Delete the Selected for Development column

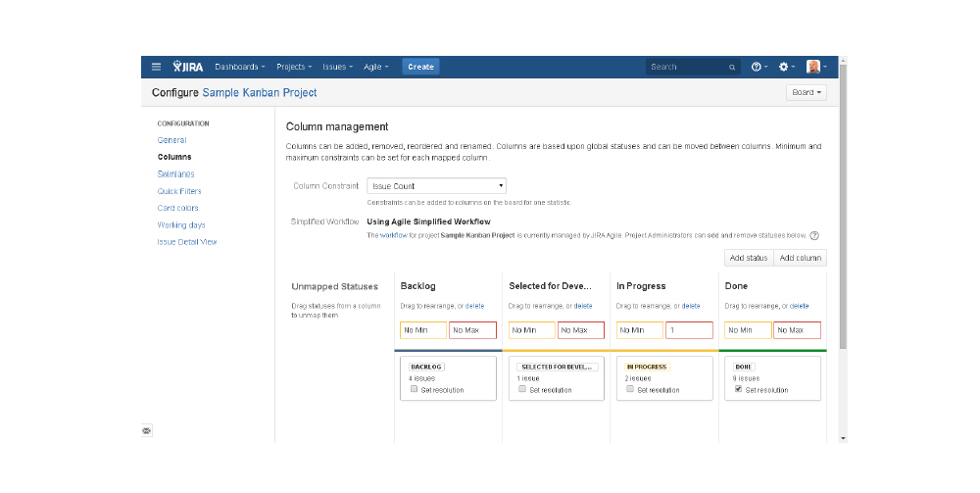tap(583, 306)
